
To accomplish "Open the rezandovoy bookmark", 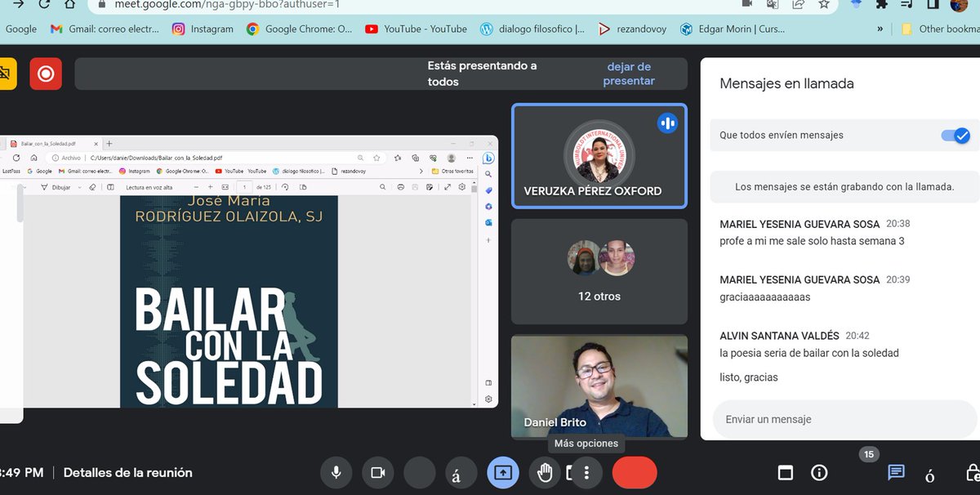I will coord(632,29).
